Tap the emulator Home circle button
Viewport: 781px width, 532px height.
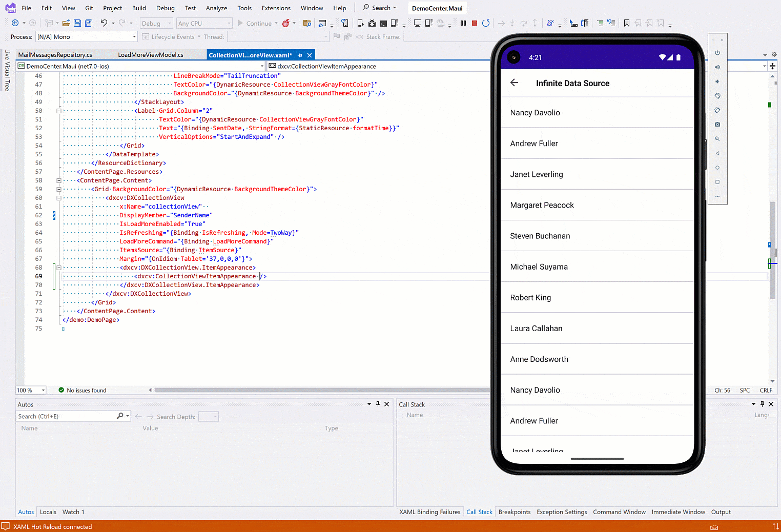(717, 168)
